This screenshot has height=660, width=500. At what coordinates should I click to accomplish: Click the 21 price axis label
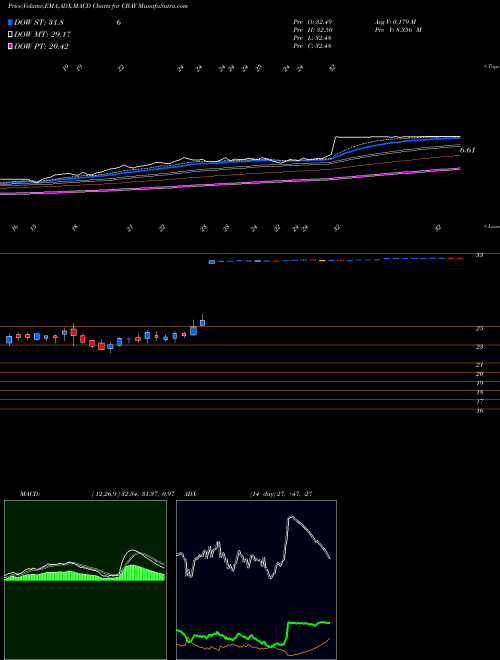[479, 365]
